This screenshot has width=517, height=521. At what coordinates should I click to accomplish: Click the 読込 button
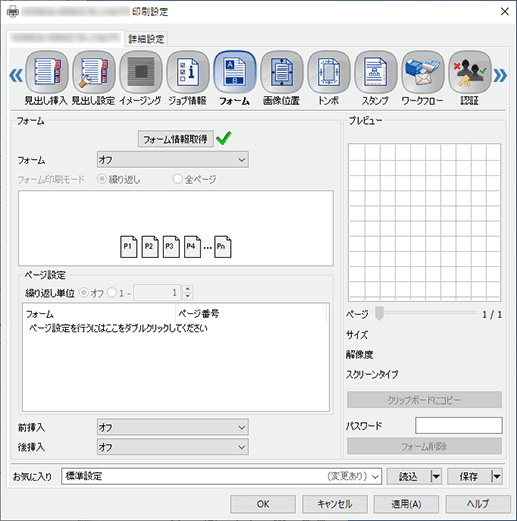click(x=409, y=476)
